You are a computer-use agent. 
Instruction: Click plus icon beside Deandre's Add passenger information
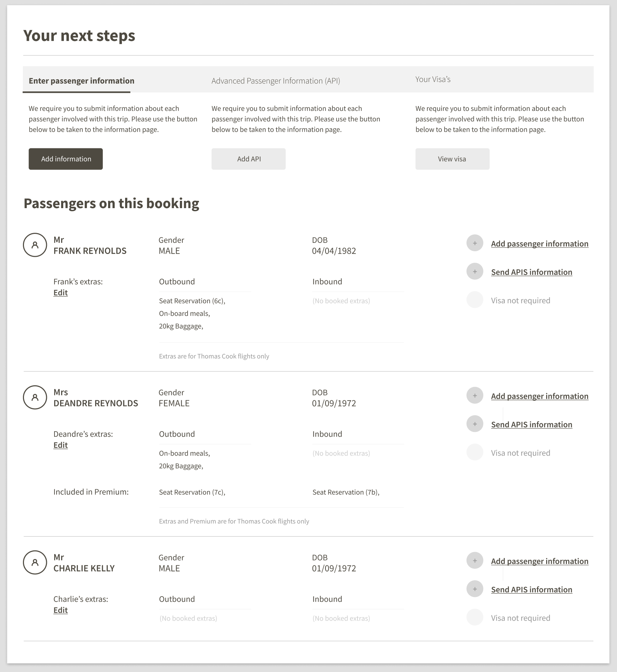point(475,396)
